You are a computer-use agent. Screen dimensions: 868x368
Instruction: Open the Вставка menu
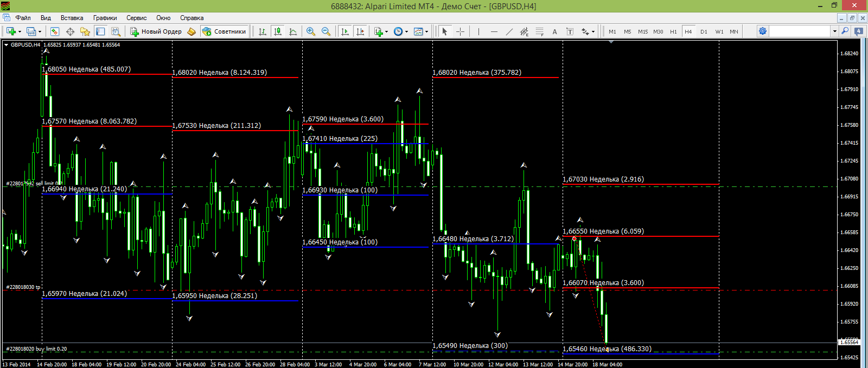tap(72, 18)
